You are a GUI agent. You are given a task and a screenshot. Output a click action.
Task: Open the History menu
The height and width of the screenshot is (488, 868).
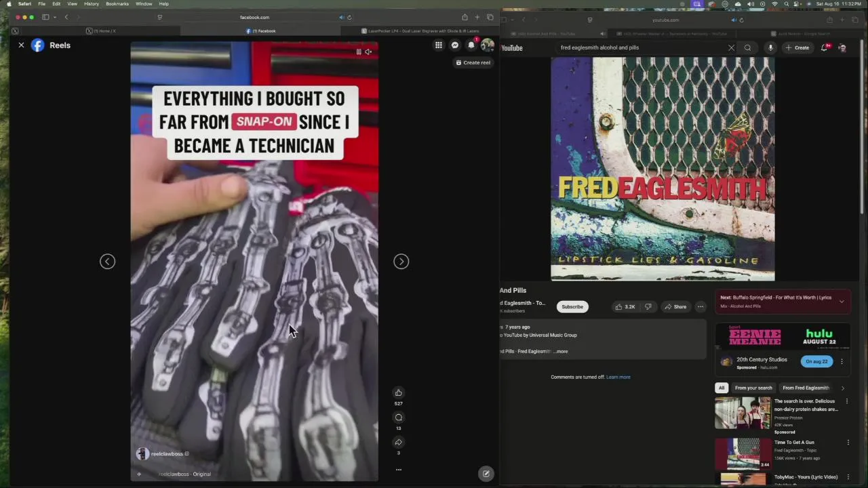coord(92,3)
